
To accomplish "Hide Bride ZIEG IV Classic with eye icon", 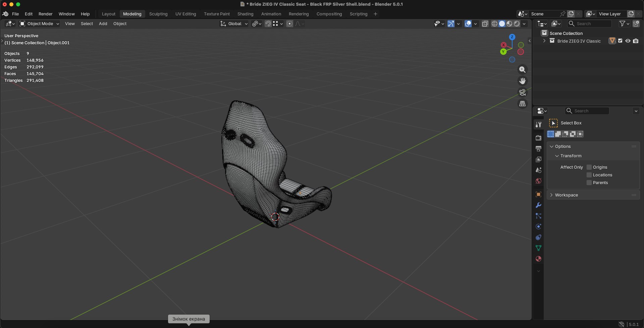I will (x=628, y=41).
